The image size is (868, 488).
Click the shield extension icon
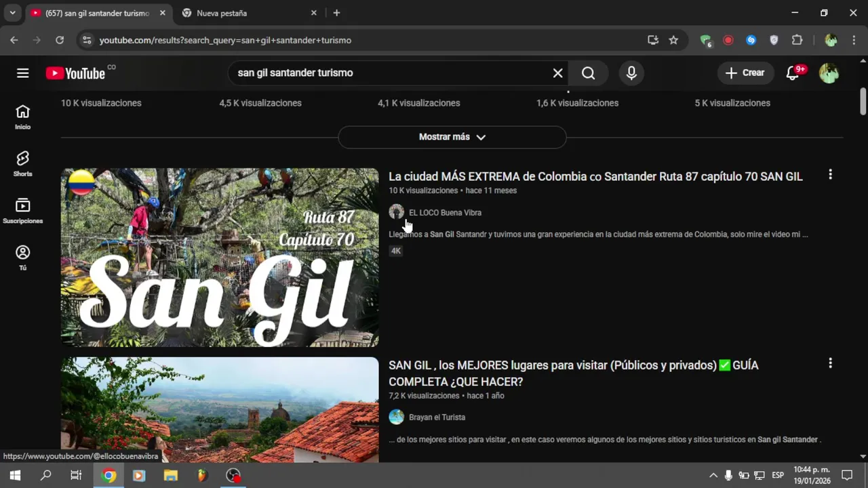click(774, 40)
